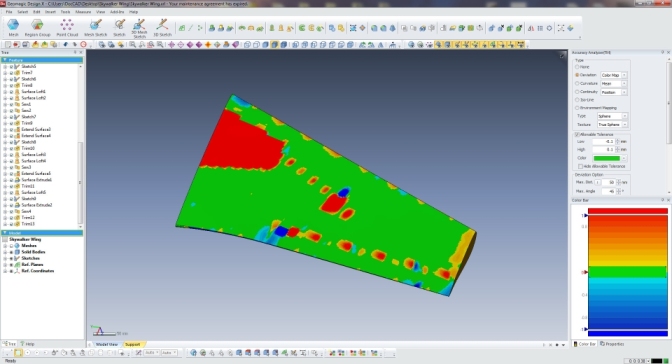Click the zoom magnifier icon in second toolbar

(x=132, y=44)
